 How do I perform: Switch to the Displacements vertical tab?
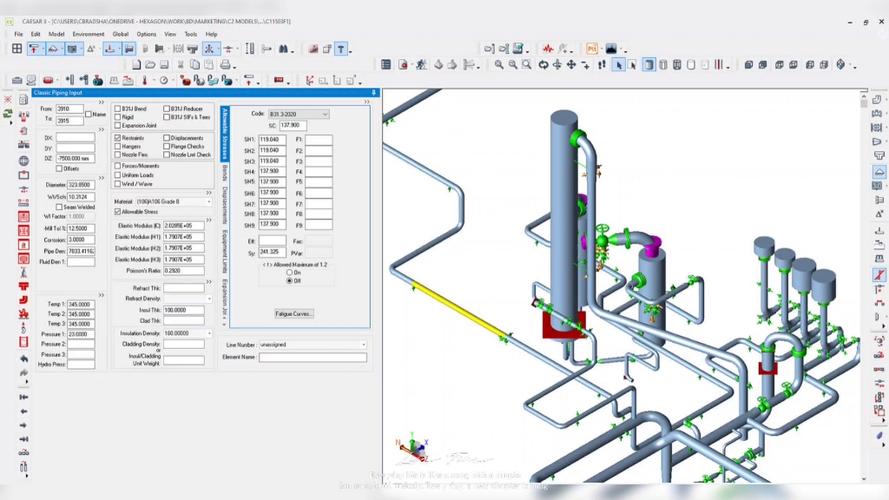(x=225, y=204)
